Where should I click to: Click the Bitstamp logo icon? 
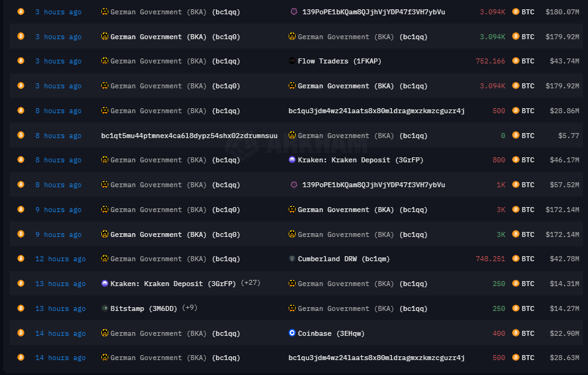[105, 308]
